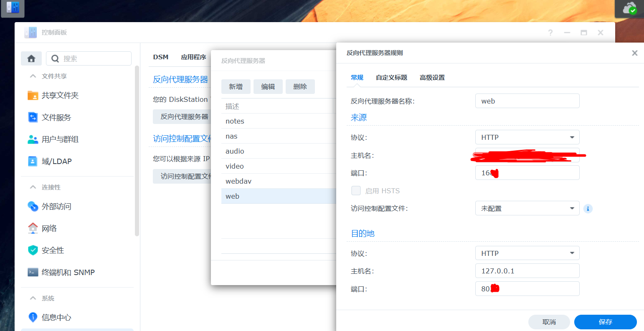Click destination port (端口) field

click(527, 289)
